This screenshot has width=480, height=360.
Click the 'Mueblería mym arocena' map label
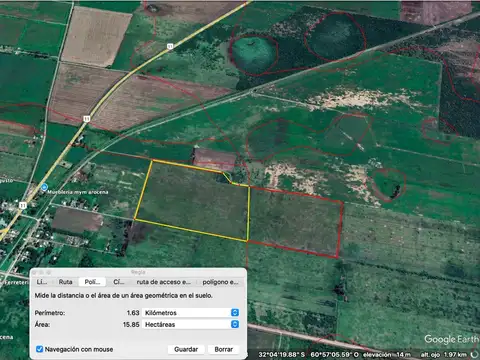[78, 192]
